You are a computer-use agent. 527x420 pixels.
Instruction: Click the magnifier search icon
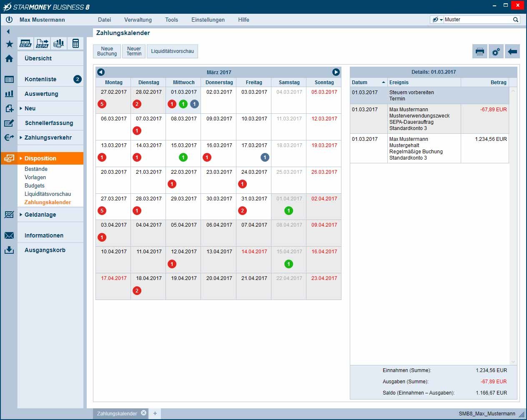[516, 20]
